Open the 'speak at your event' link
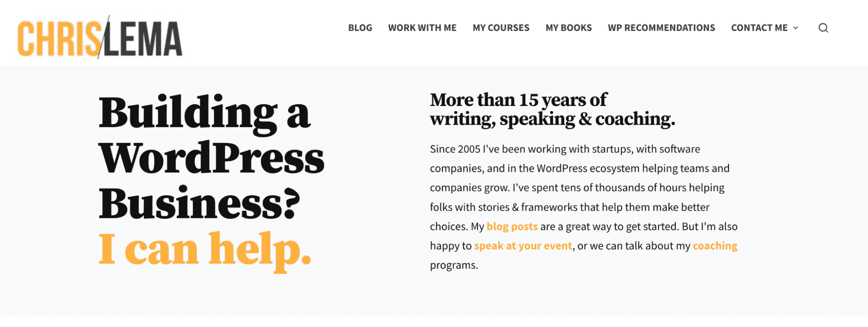 pos(523,245)
